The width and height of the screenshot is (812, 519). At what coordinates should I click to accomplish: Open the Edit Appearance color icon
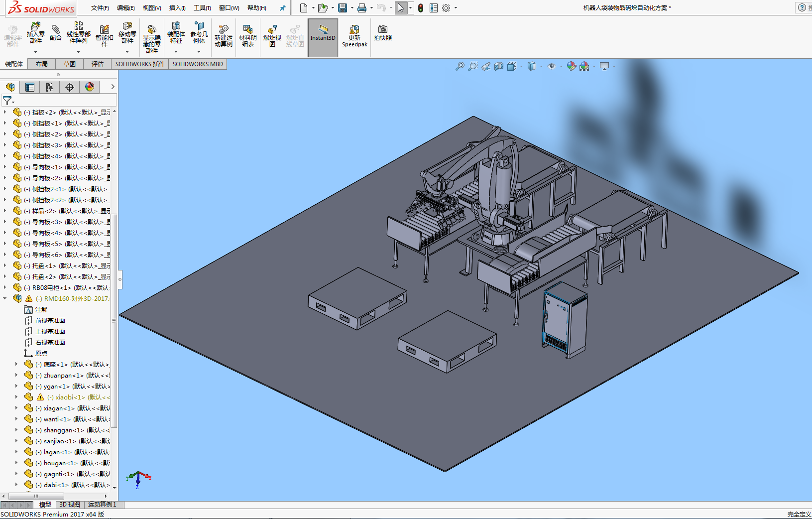pyautogui.click(x=571, y=66)
